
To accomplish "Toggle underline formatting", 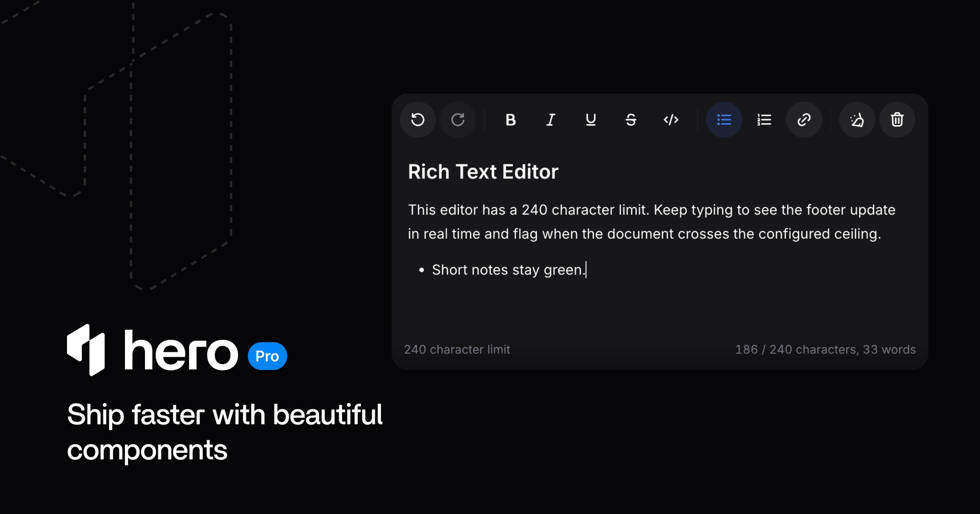I will coord(591,120).
